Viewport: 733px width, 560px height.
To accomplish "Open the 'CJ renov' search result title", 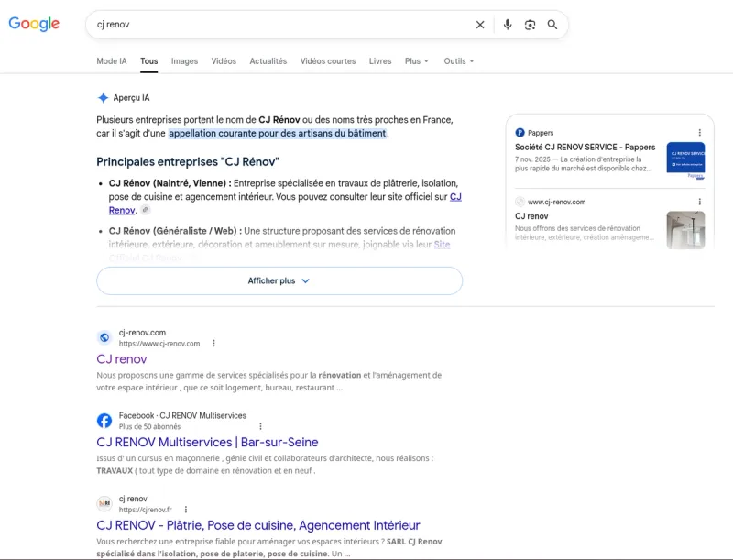I will (x=122, y=359).
